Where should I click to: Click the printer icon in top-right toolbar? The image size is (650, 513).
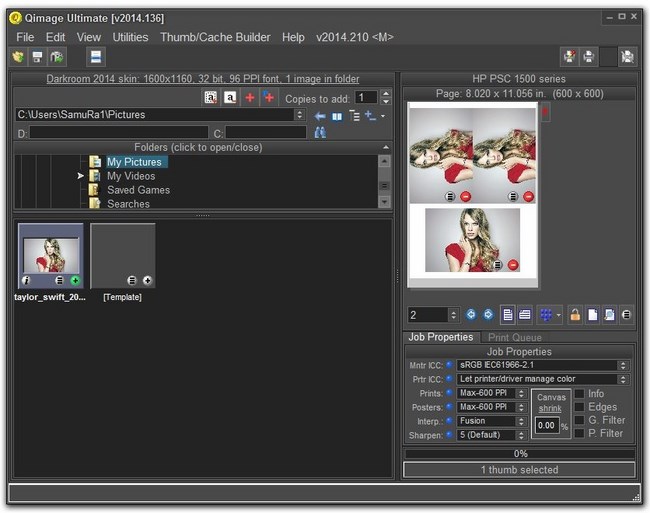pos(588,57)
